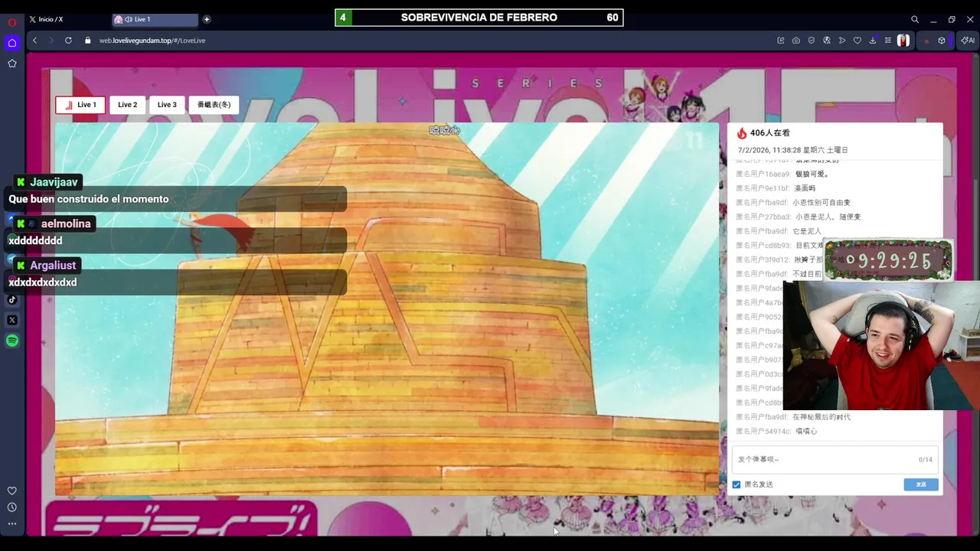Reload the current page
Viewport: 980px width, 551px height.
pos(68,41)
